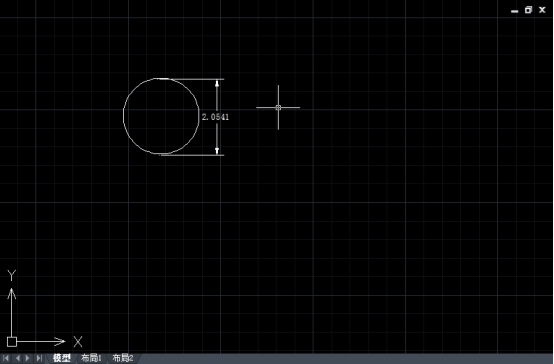
Task: Select the bottom dimension arrowhead
Action: pos(217,151)
